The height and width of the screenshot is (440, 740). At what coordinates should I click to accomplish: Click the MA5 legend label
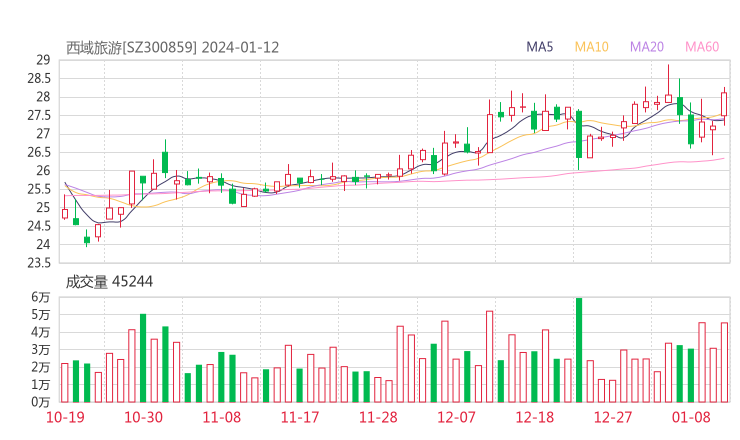pos(539,47)
